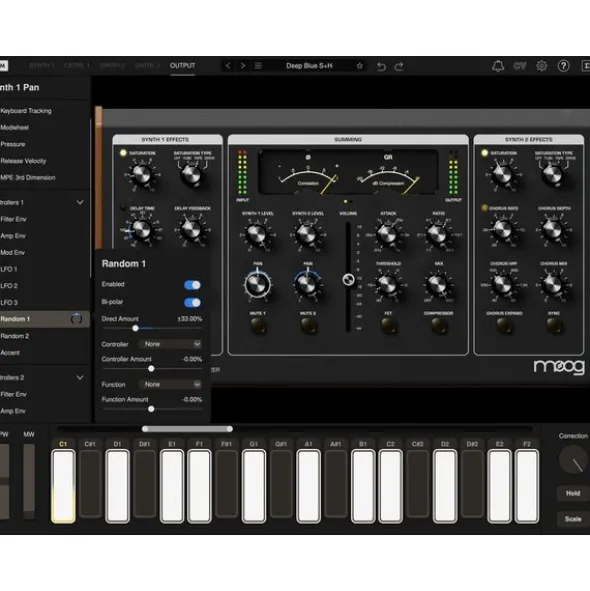Select Accent in the modulation list
The image size is (590, 591).
(x=44, y=353)
